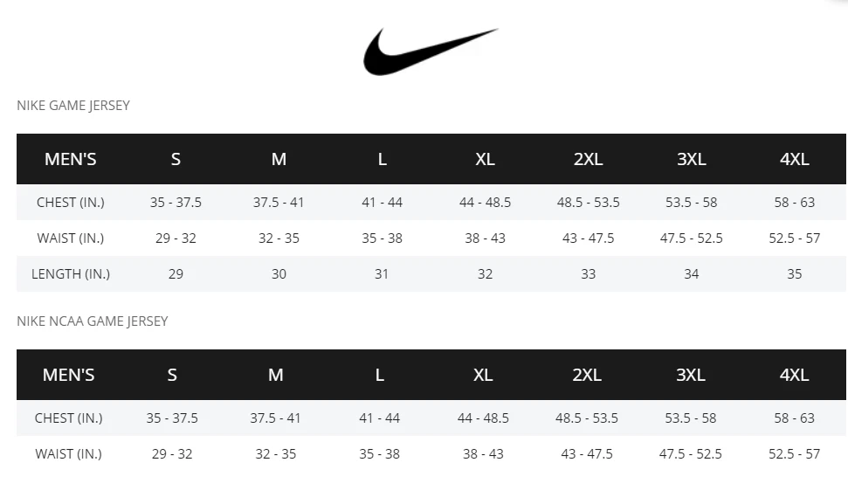
Task: Click the "NIKE NCAA GAME JERSEY" heading
Action: (x=93, y=321)
